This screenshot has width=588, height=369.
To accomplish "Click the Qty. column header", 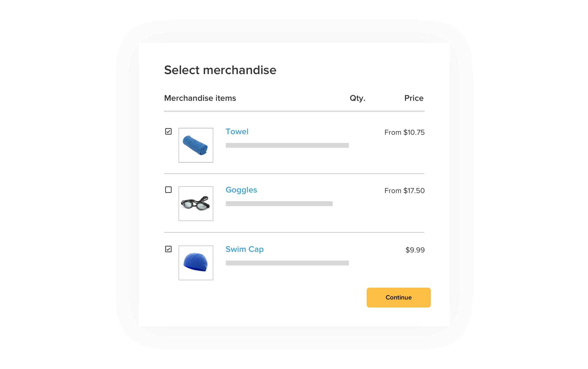I will [x=357, y=98].
